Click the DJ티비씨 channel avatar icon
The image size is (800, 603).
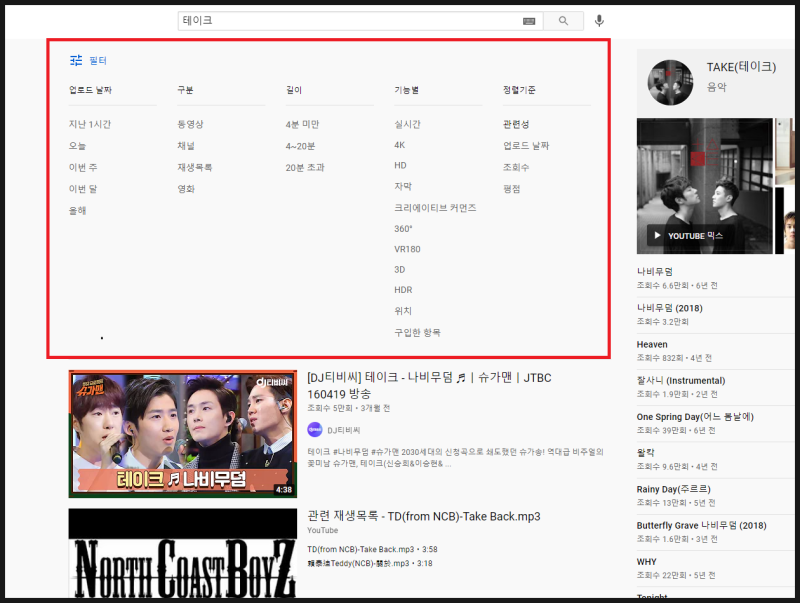tap(315, 430)
